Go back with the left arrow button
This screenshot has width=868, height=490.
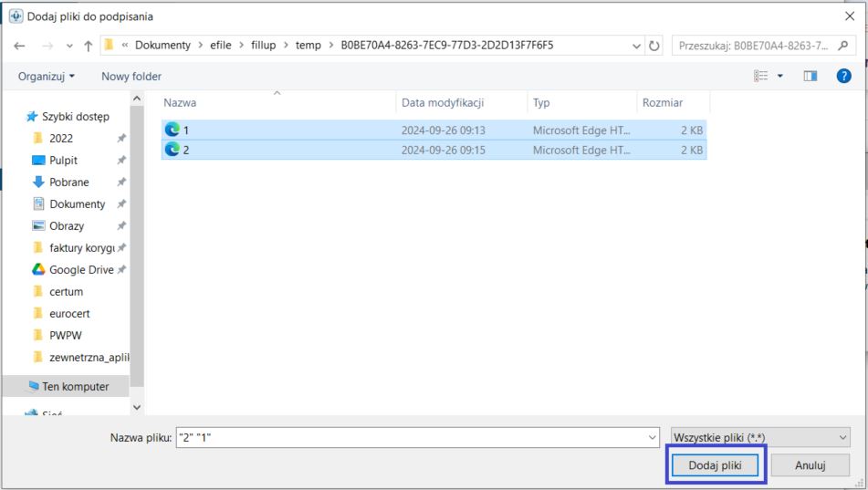tap(19, 46)
